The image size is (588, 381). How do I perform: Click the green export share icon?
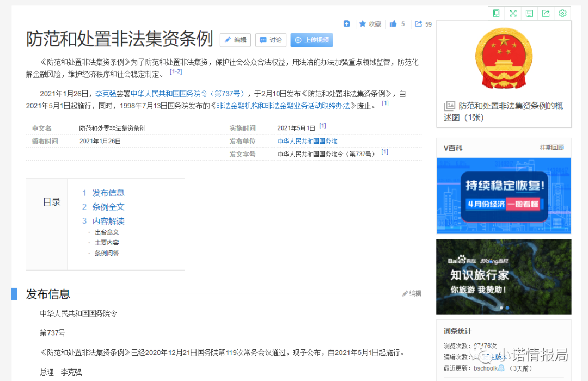pos(546,14)
